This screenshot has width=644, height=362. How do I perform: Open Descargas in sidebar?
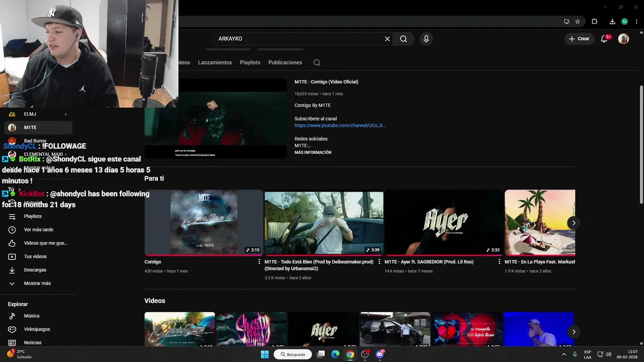pyautogui.click(x=39, y=270)
